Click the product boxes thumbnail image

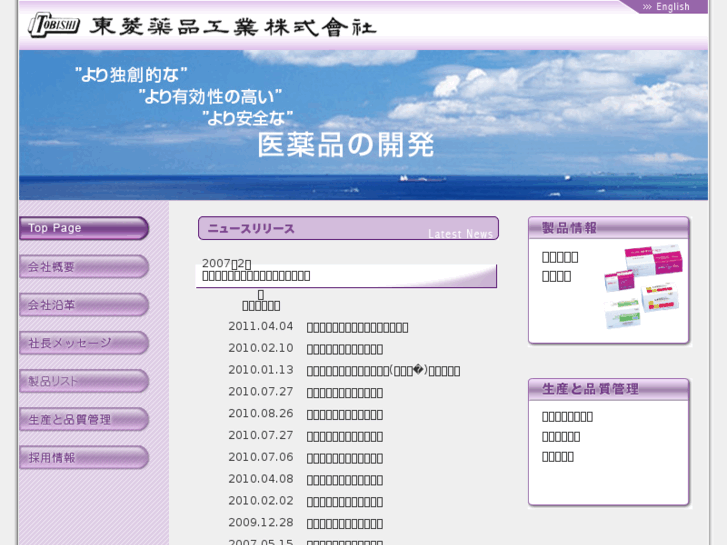coord(643,287)
